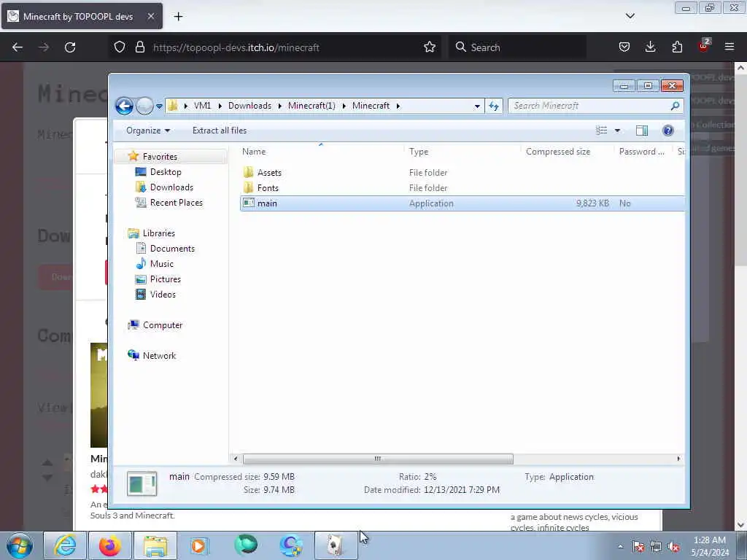747x560 pixels.
Task: Select VM1 in the address breadcrumb
Action: [202, 106]
